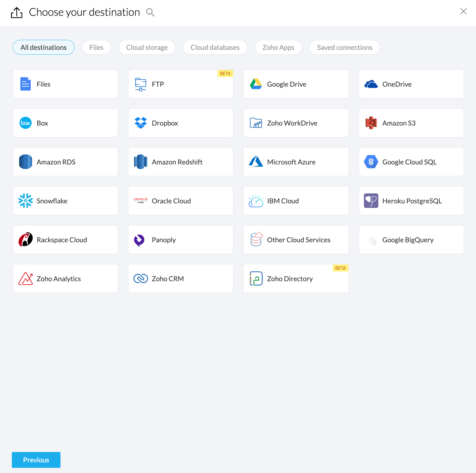Switch to the Cloud storage tab
The width and height of the screenshot is (476, 473).
pos(147,47)
